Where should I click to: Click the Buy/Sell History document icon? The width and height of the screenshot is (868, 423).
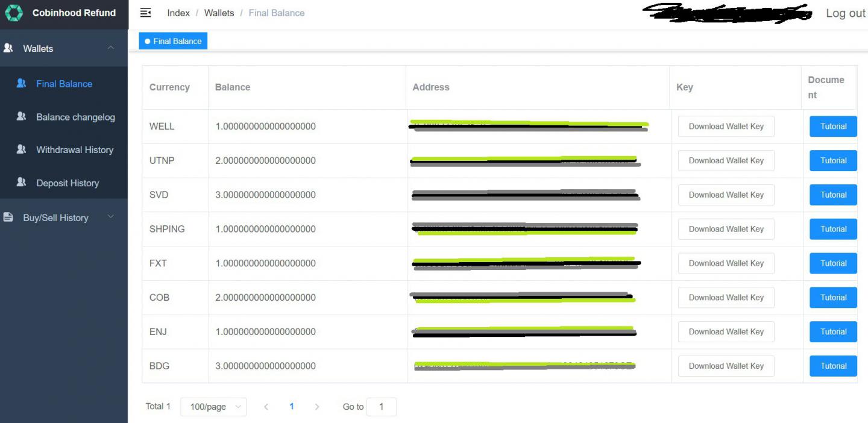(8, 218)
